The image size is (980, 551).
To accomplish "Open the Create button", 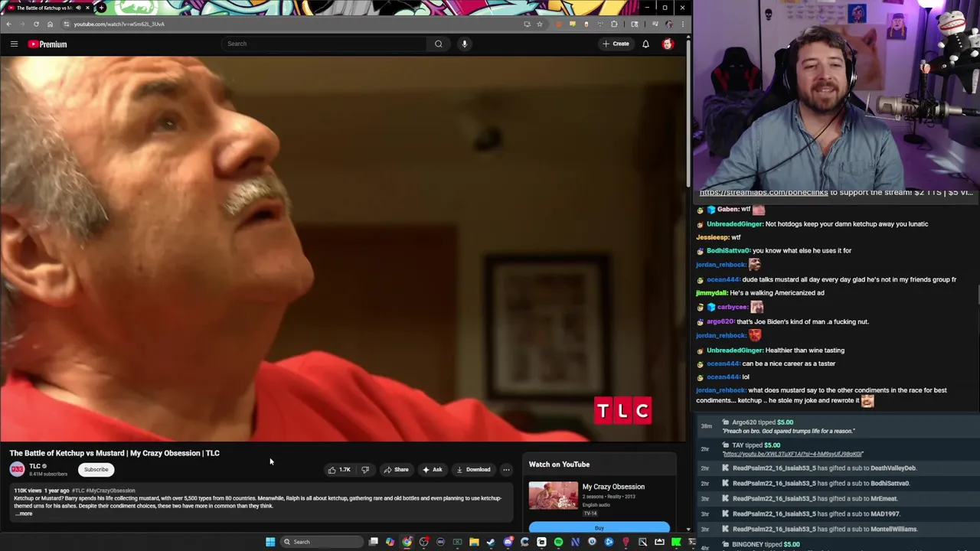I will (616, 44).
